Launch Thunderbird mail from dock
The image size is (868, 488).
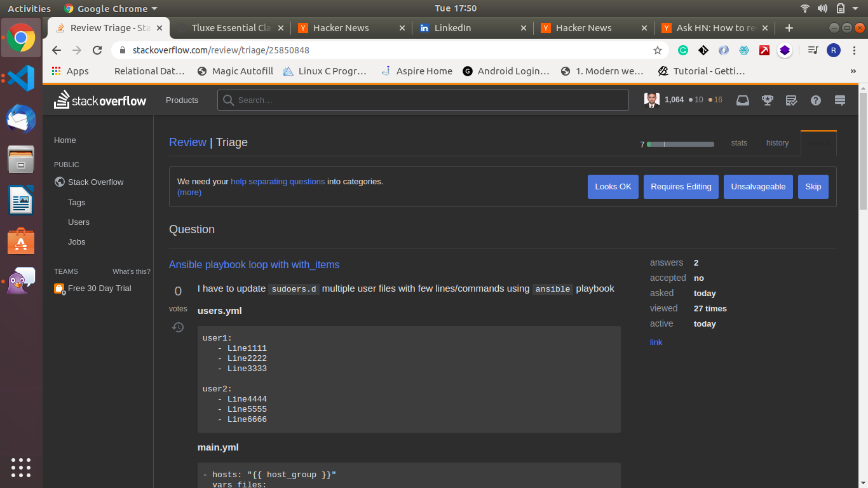[21, 119]
